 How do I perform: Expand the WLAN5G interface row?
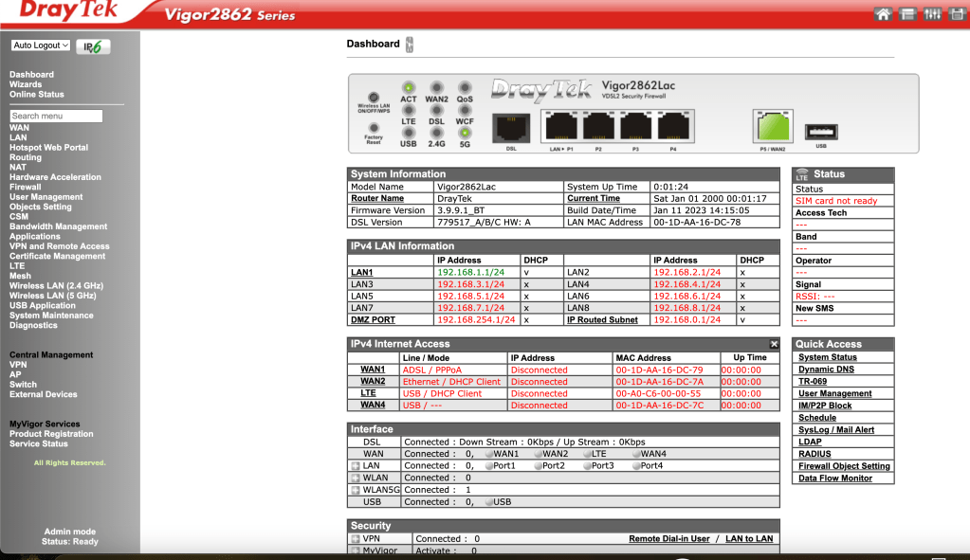click(x=356, y=490)
